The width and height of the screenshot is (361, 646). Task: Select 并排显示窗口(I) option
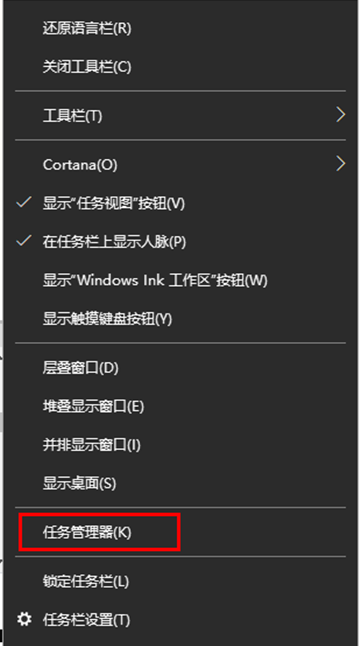(180, 445)
